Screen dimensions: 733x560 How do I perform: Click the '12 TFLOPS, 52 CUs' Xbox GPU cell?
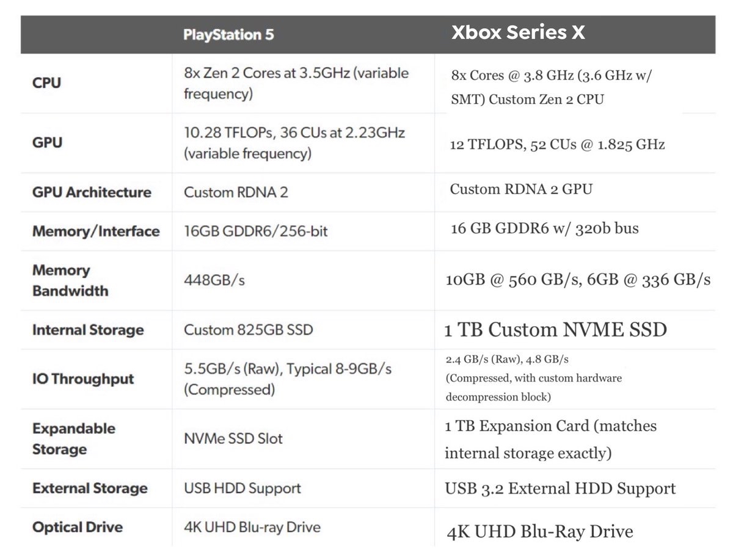pyautogui.click(x=557, y=145)
